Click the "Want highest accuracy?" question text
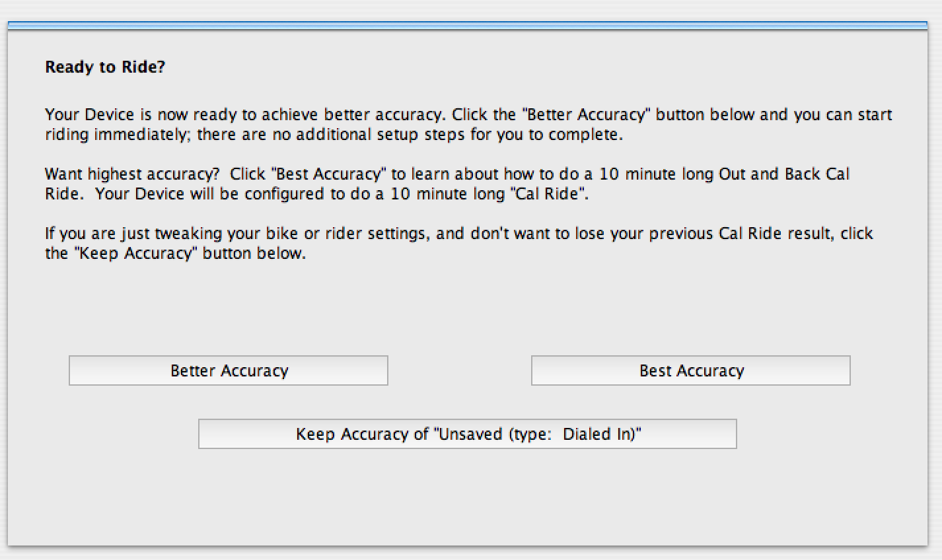Viewport: 942px width, 560px height. coord(132,174)
